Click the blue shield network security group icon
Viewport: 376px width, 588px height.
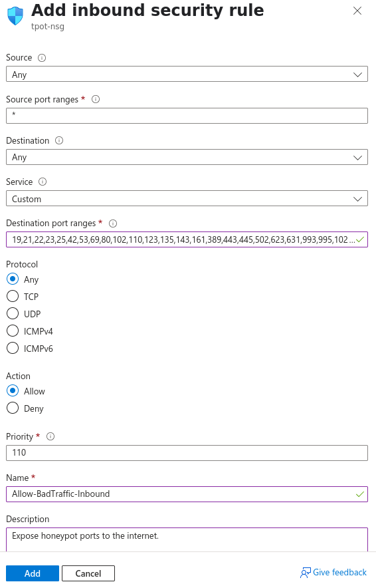coord(15,16)
